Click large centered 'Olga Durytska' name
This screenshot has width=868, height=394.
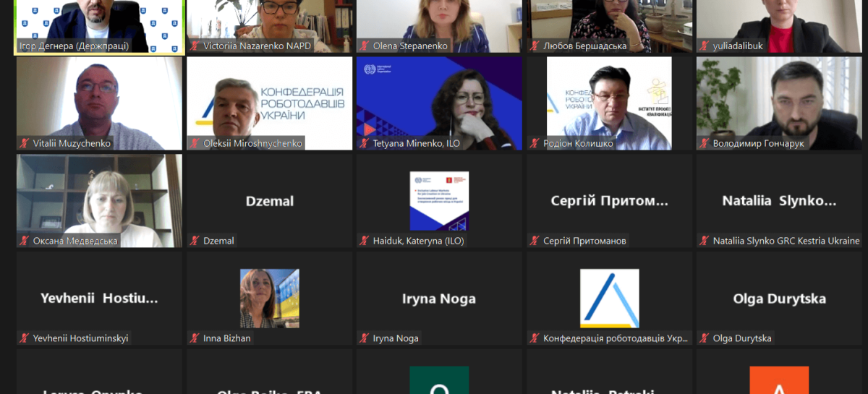click(x=780, y=299)
